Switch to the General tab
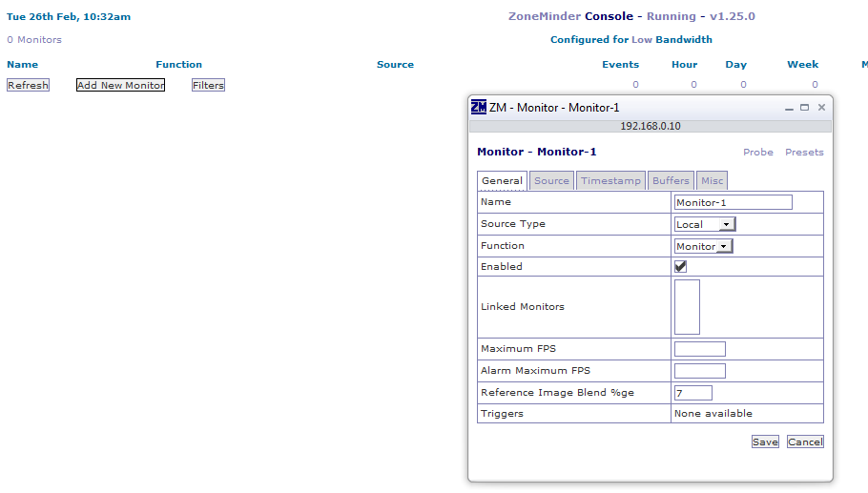This screenshot has width=868, height=493. click(x=502, y=180)
